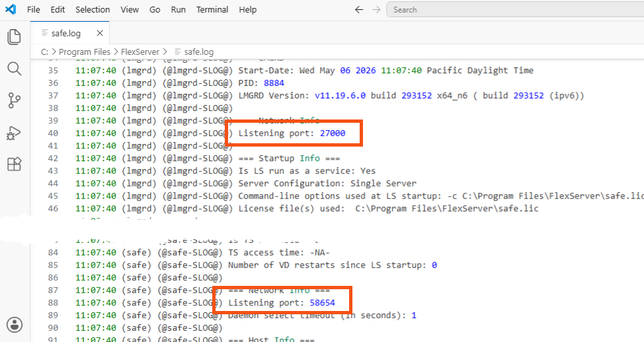Image resolution: width=644 pixels, height=342 pixels.
Task: Open the Explorer view in activity bar
Action: point(14,37)
